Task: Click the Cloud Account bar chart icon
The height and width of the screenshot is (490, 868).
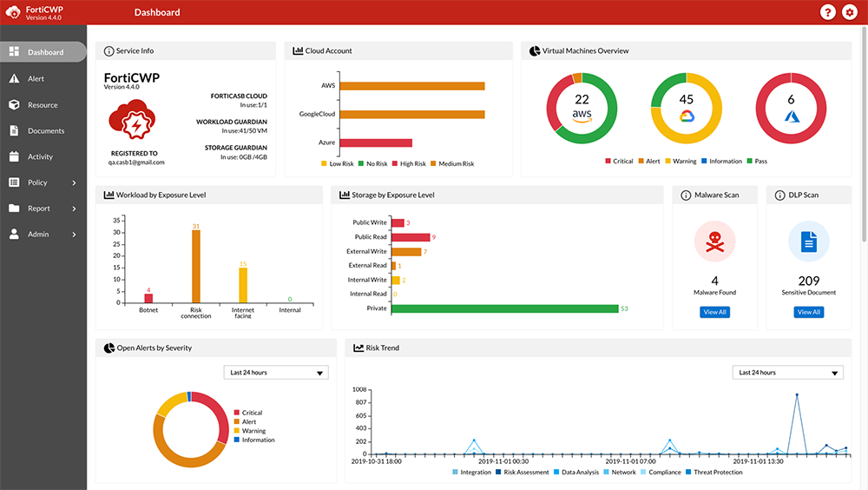Action: [x=298, y=50]
